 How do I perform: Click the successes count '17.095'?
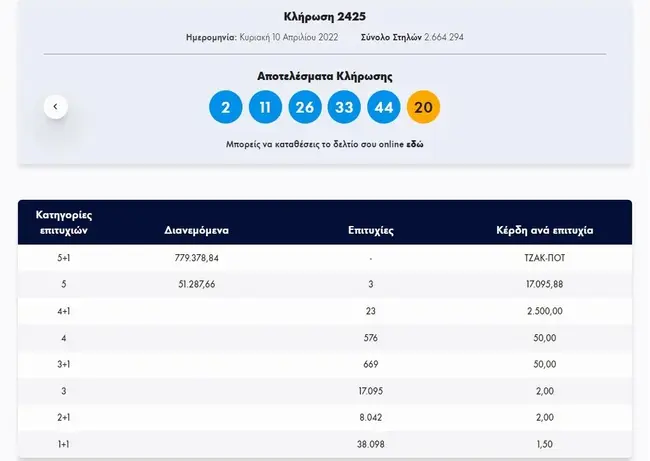pyautogui.click(x=371, y=391)
